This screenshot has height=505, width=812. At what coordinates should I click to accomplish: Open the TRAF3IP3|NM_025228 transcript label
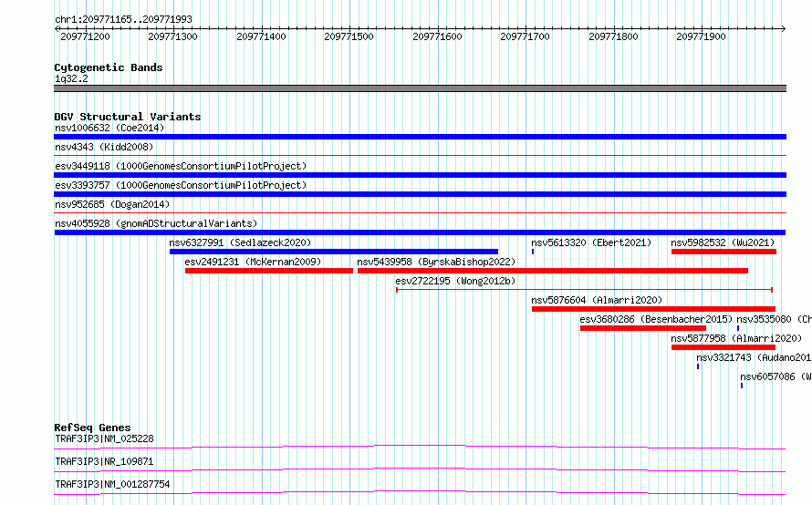coord(104,438)
